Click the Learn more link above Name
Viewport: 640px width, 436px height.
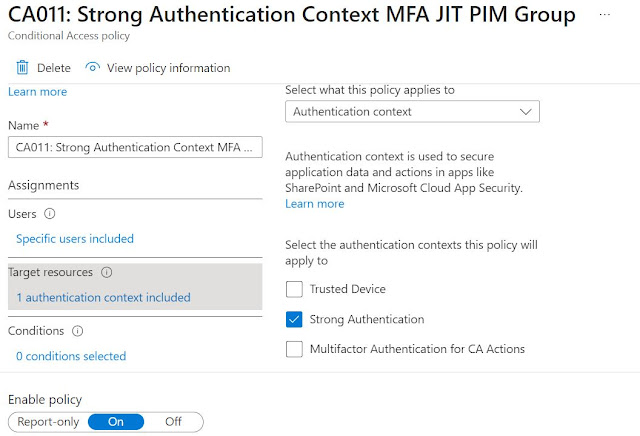tap(37, 92)
